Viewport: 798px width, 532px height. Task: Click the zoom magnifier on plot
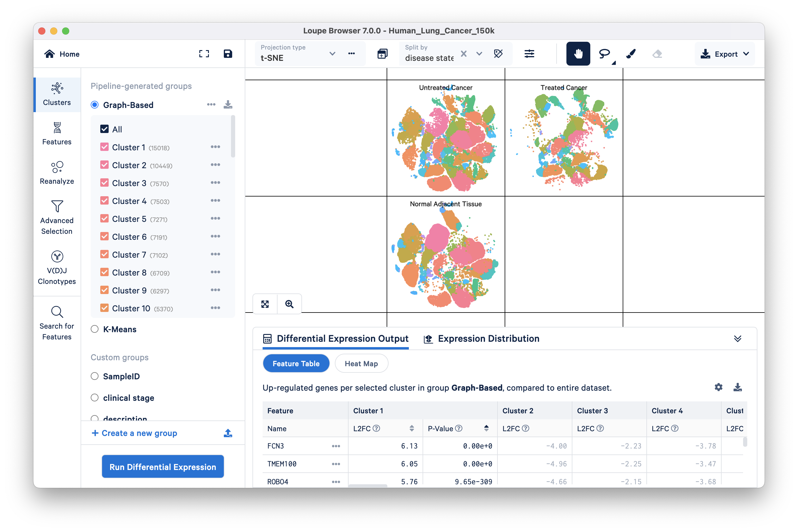[x=289, y=304]
